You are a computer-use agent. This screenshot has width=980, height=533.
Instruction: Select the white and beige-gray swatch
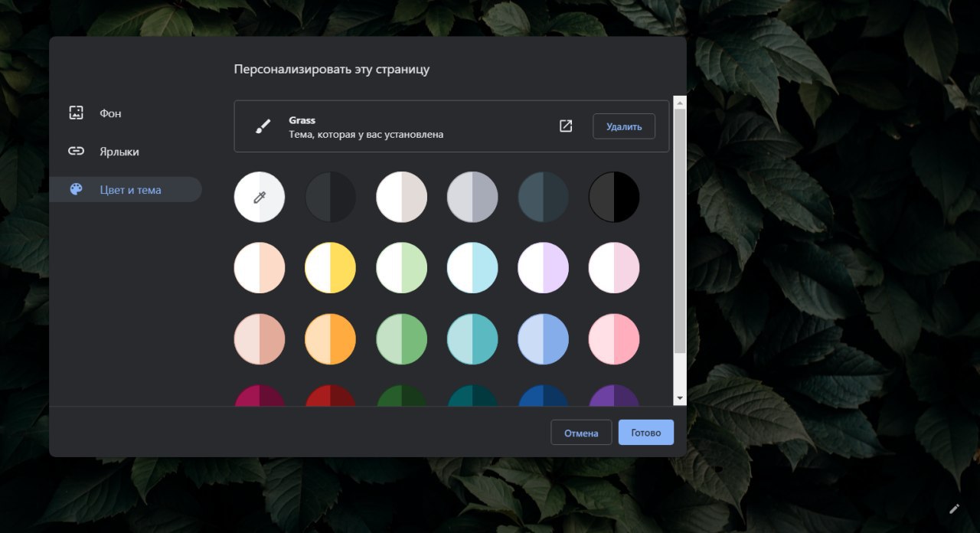401,198
